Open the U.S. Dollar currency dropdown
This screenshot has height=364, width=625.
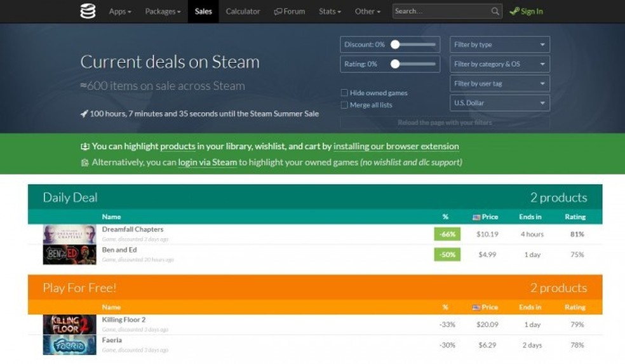[500, 103]
